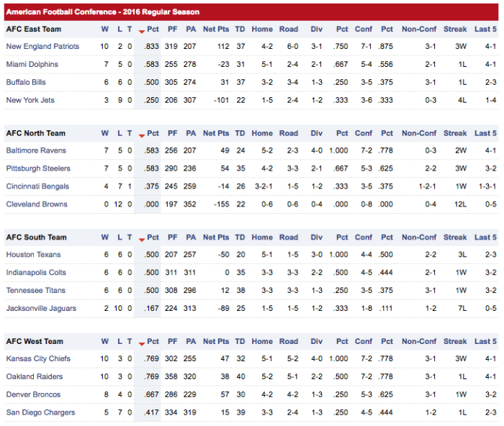Sort AFC East table by PF column

coord(172,30)
